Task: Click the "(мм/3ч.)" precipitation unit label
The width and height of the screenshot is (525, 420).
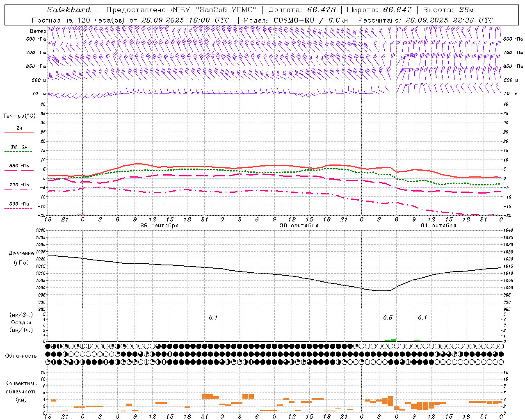Action: point(21,315)
